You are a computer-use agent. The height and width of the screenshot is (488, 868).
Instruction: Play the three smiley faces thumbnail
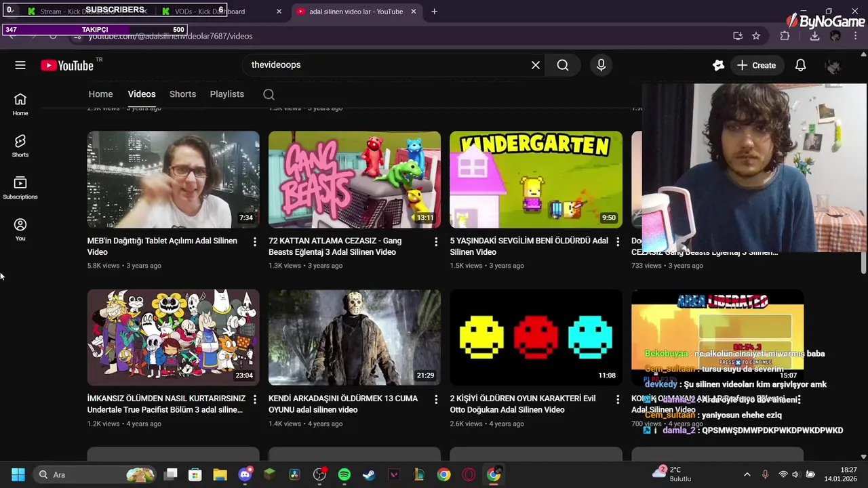tap(536, 338)
